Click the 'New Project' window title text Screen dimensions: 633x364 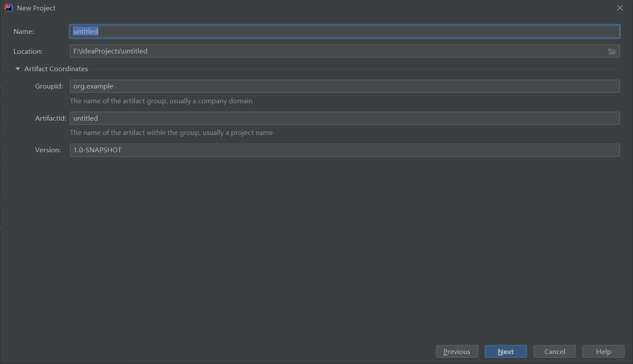(x=36, y=8)
